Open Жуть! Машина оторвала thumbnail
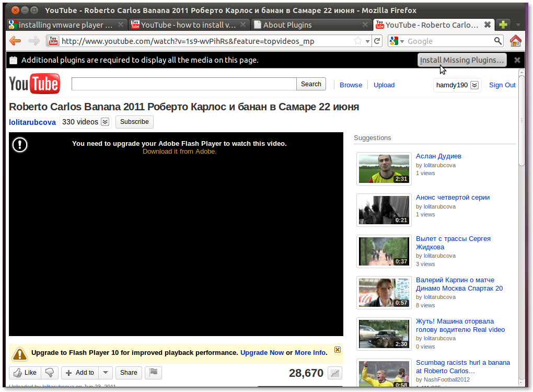 pyautogui.click(x=384, y=334)
